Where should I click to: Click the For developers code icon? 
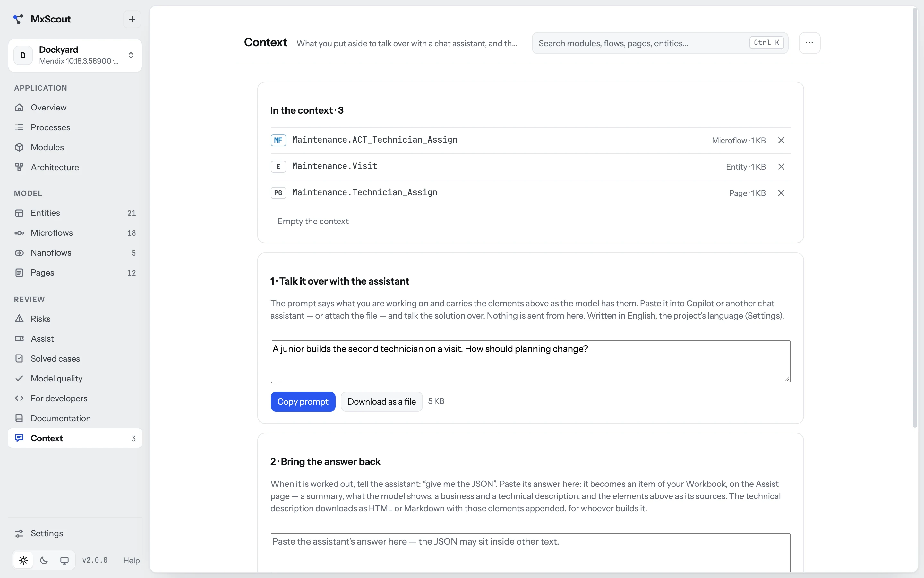19,398
